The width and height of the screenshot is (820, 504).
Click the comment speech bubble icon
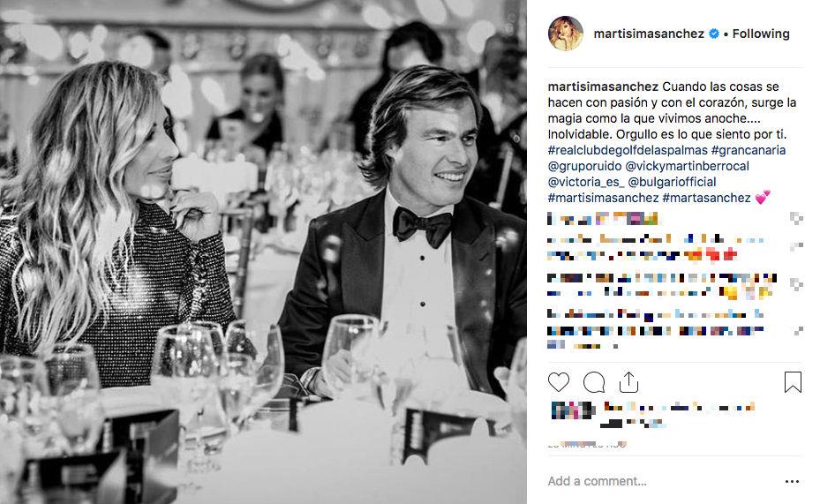[x=594, y=382]
